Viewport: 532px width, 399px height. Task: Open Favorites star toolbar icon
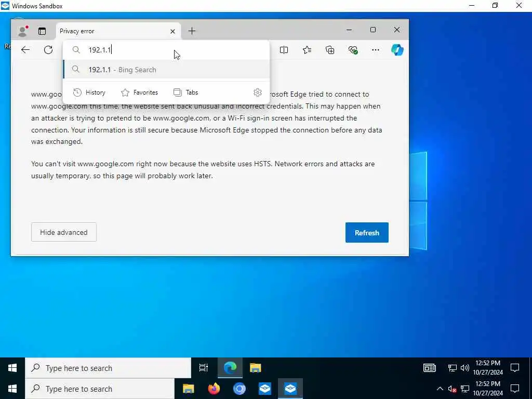coord(307,50)
